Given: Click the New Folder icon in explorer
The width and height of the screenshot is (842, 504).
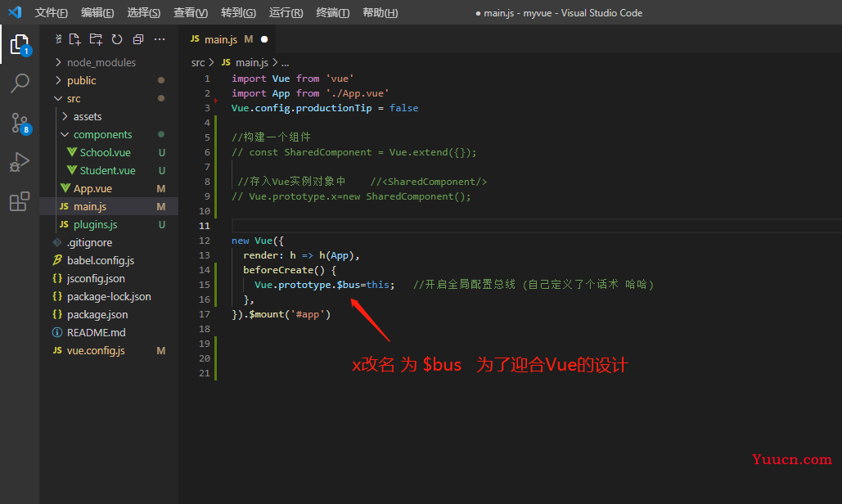Looking at the screenshot, I should [96, 39].
